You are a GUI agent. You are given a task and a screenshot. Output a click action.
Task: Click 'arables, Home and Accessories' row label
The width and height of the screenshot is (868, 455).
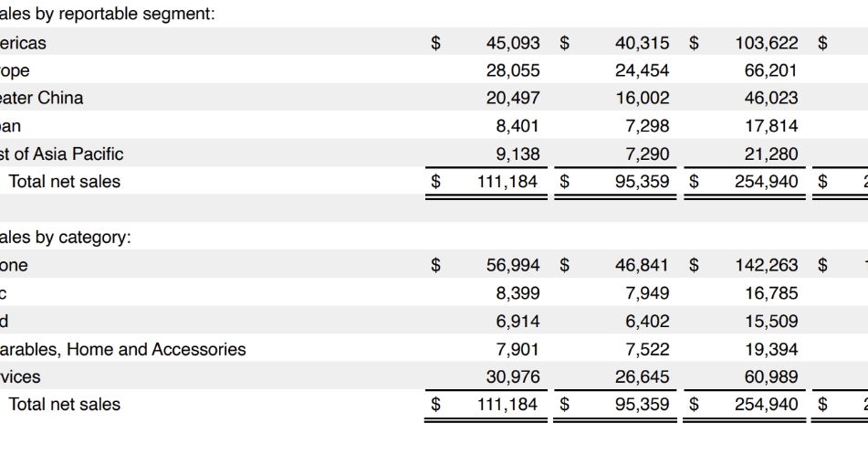coord(123,350)
